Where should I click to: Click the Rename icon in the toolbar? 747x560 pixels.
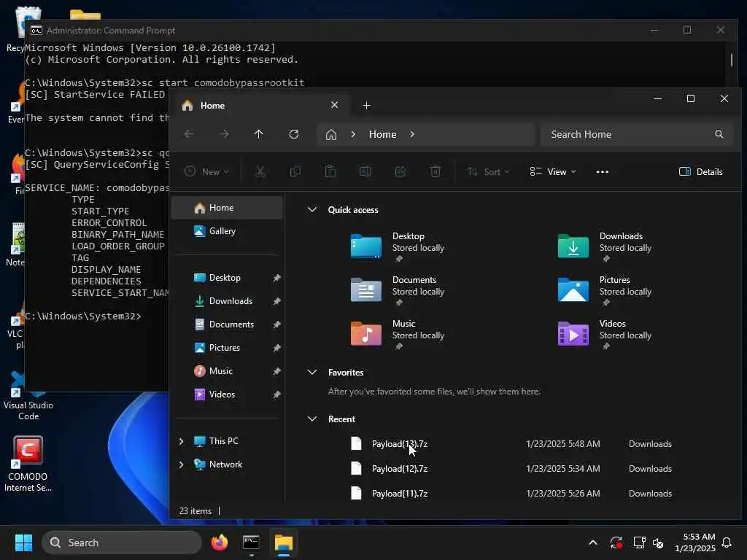tap(365, 172)
